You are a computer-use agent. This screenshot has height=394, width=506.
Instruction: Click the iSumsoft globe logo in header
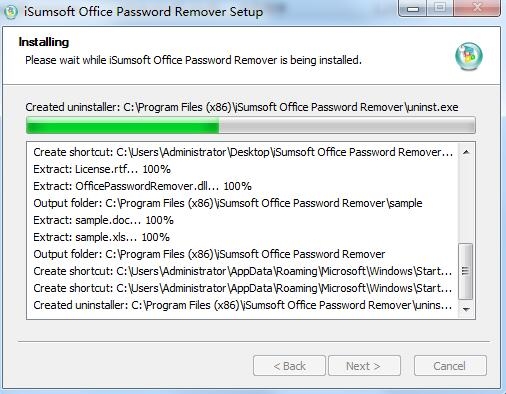[x=469, y=56]
